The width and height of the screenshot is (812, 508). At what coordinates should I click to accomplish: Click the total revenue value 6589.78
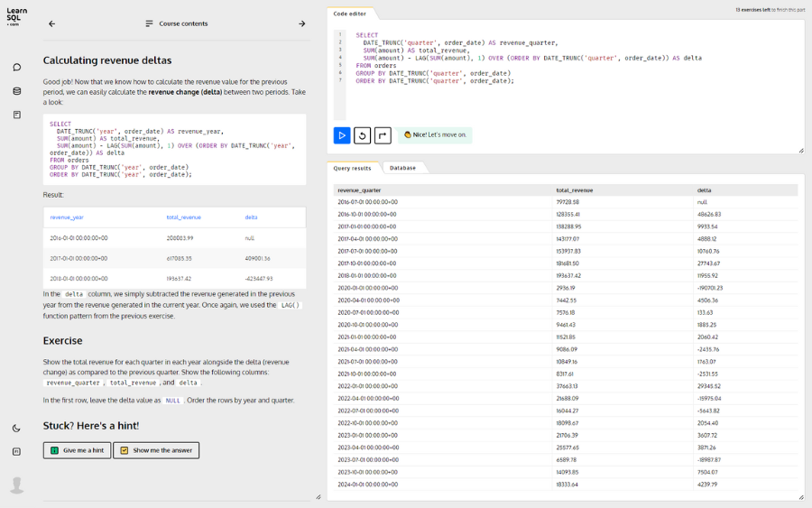point(566,460)
